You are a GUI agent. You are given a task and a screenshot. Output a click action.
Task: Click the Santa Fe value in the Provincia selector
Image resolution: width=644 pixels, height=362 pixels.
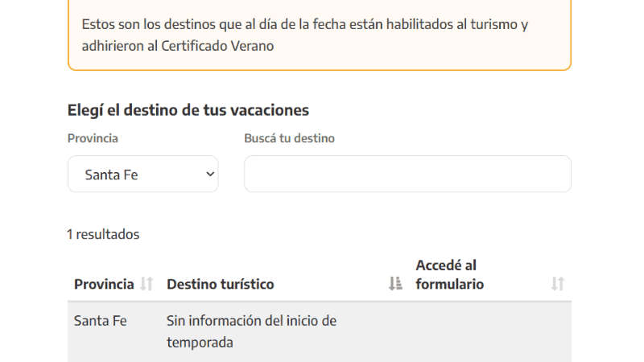[112, 174]
